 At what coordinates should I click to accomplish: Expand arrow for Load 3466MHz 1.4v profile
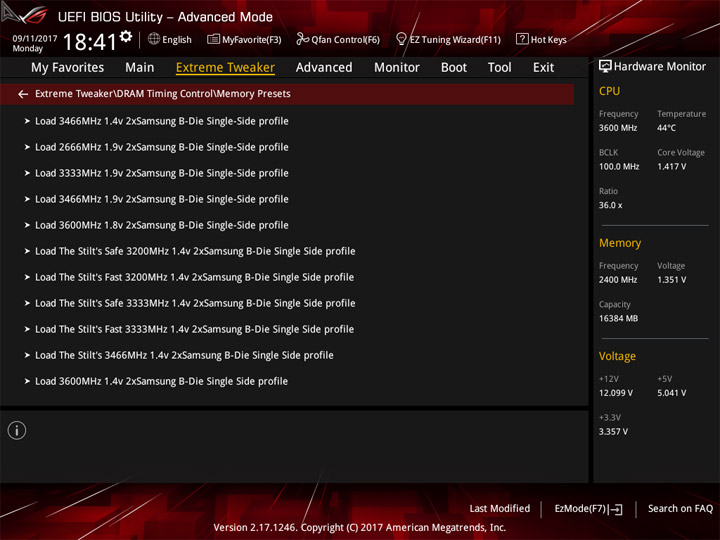(x=27, y=121)
